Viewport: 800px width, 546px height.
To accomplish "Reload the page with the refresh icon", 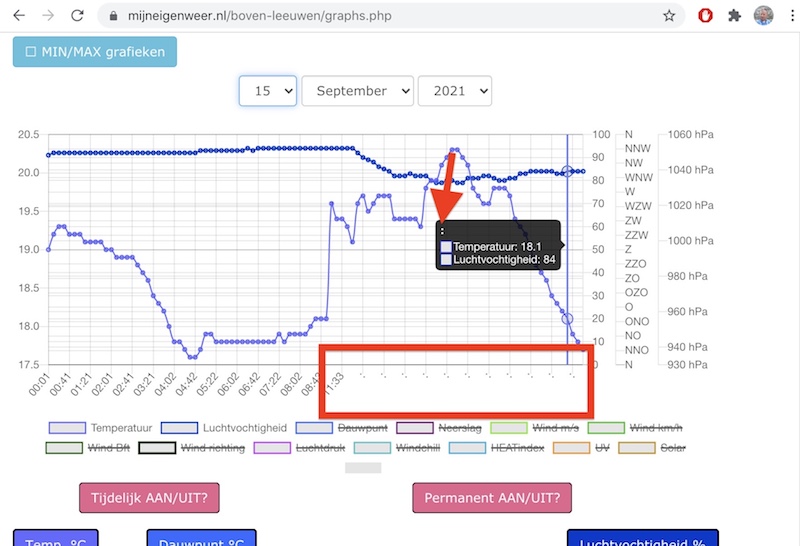I will click(x=78, y=16).
